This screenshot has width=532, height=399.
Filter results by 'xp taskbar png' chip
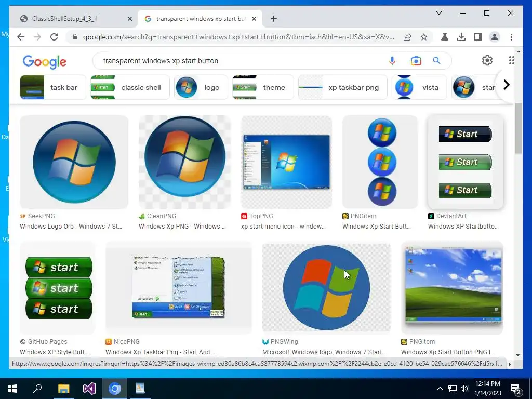coord(343,87)
